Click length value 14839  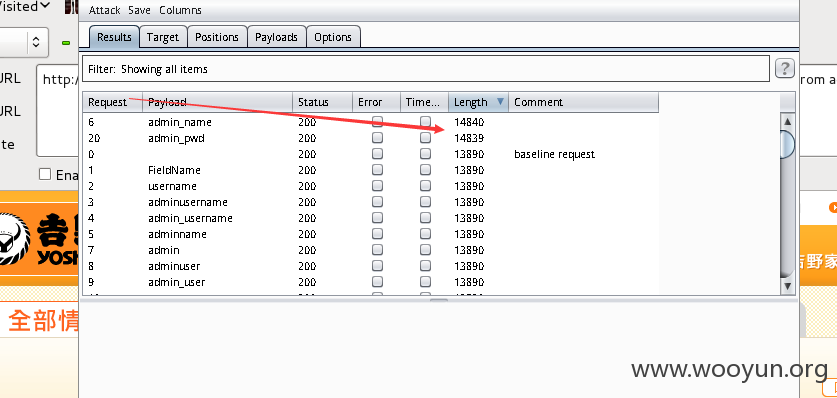click(x=469, y=138)
